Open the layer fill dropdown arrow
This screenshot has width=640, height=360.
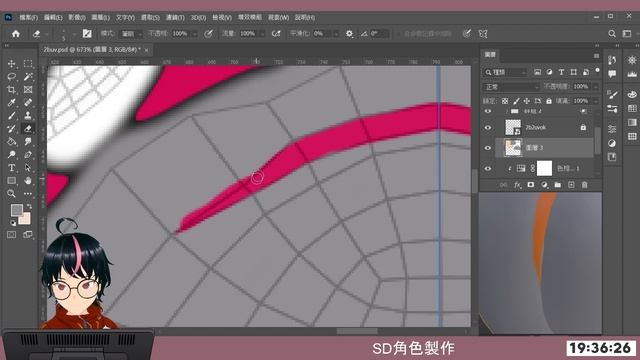coord(596,101)
